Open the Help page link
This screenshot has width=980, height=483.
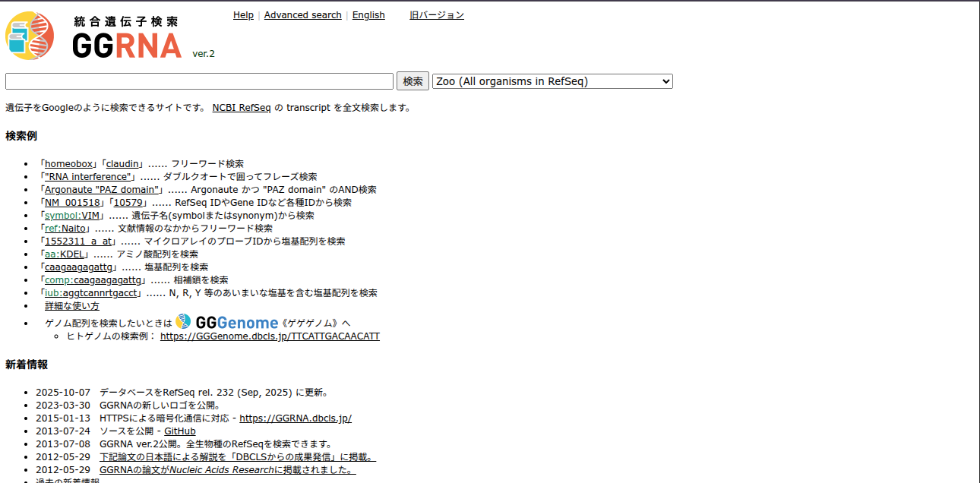pos(243,15)
